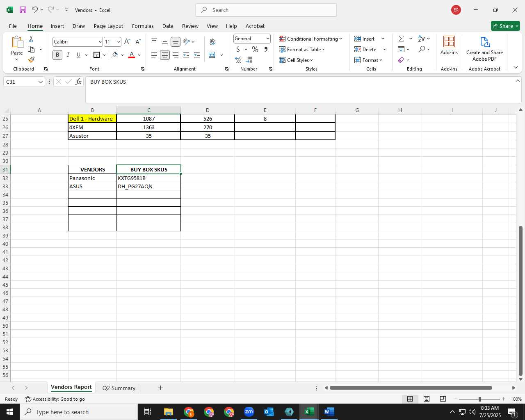Screen dimensions: 525x420
Task: Switch to Page Layout view button
Action: (427, 399)
